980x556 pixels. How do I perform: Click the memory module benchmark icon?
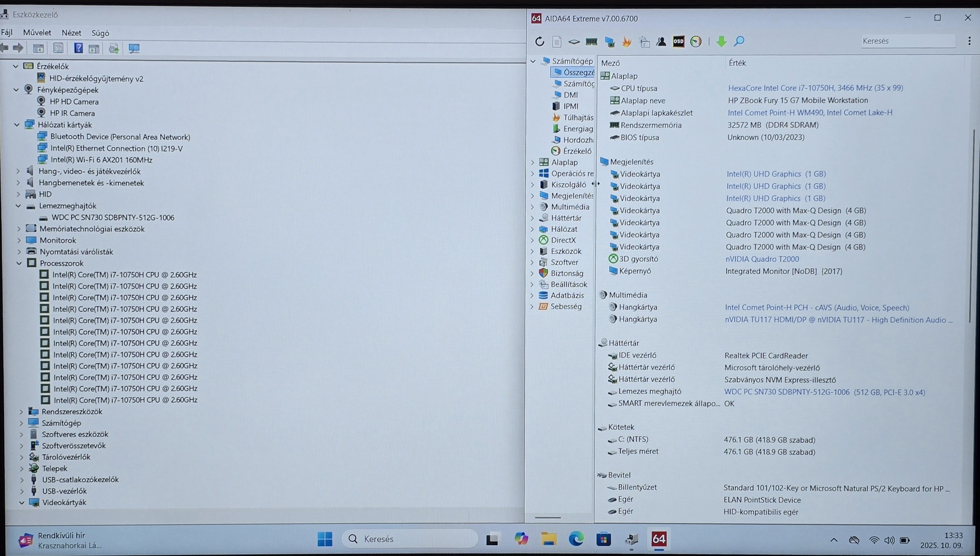591,42
